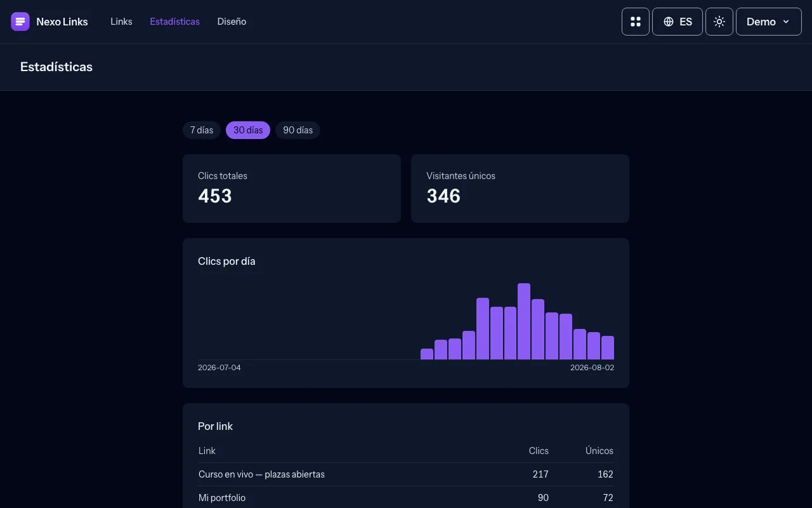Click the Visitantes únicos value 346
The height and width of the screenshot is (508, 812).
(x=443, y=196)
